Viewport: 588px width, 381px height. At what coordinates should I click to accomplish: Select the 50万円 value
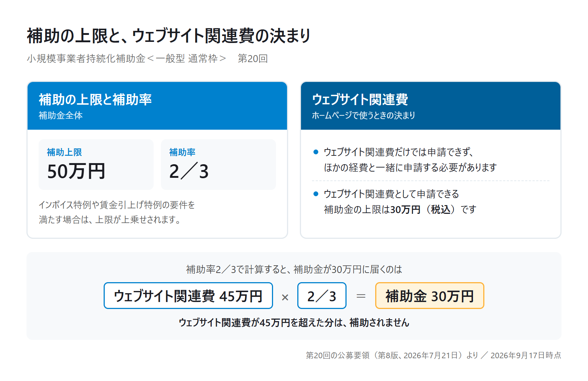pyautogui.click(x=76, y=171)
